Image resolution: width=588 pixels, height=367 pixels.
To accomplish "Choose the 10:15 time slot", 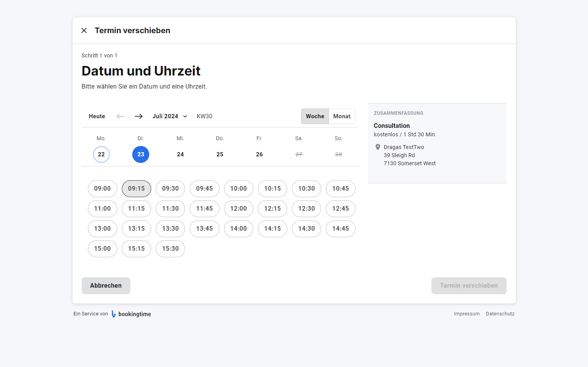I will point(273,189).
